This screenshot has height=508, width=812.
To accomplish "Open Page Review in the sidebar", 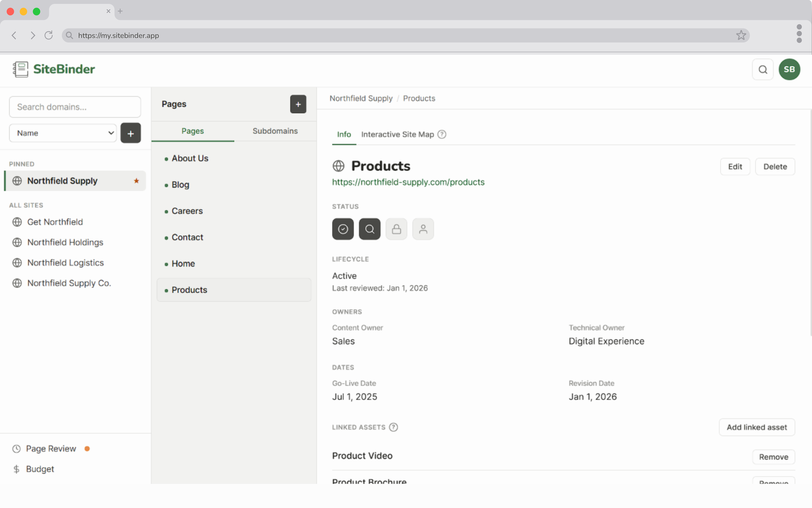I will point(51,449).
